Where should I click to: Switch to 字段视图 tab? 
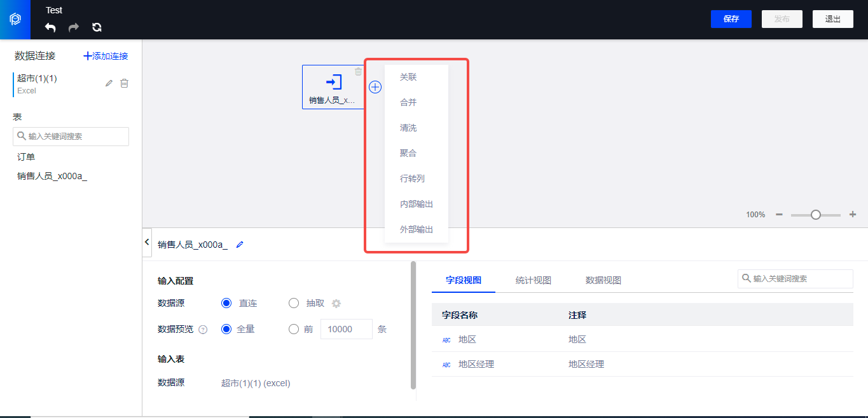point(463,280)
